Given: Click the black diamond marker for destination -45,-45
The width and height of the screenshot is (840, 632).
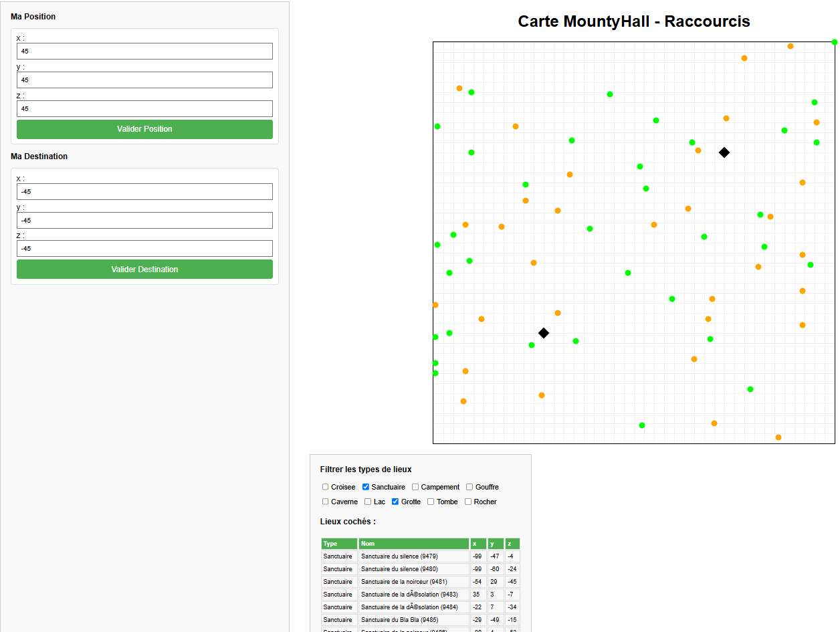Looking at the screenshot, I should (544, 333).
